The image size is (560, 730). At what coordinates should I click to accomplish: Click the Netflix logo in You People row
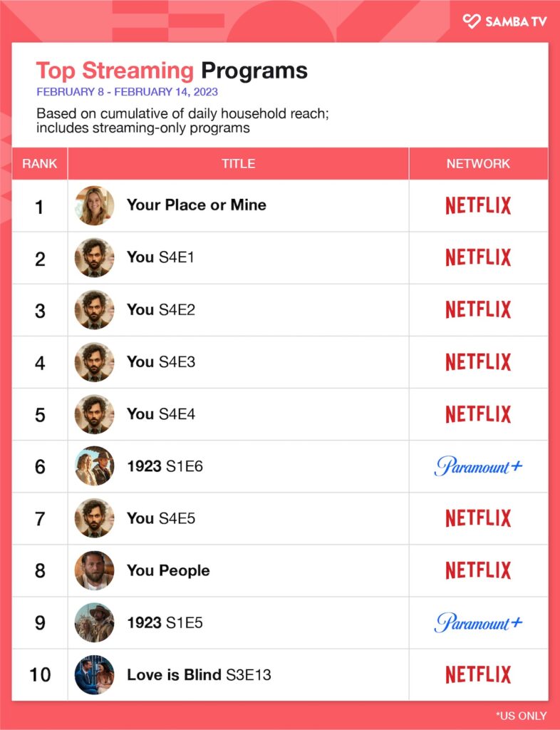click(x=478, y=570)
